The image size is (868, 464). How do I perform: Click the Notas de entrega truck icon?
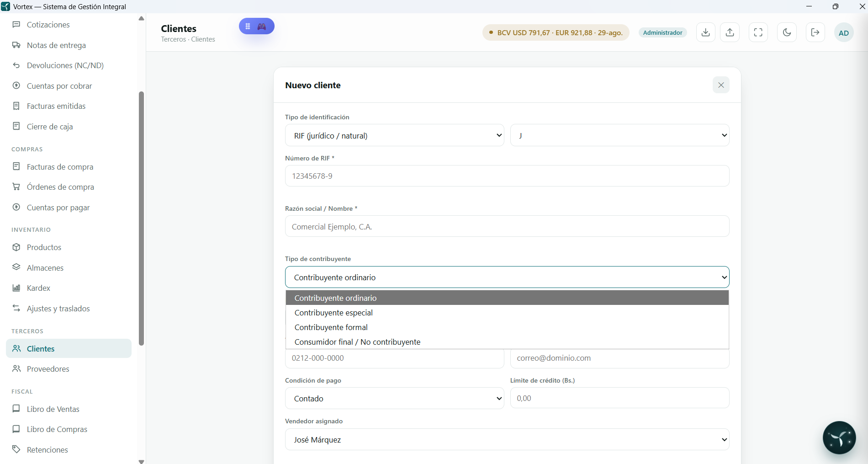[x=16, y=45]
